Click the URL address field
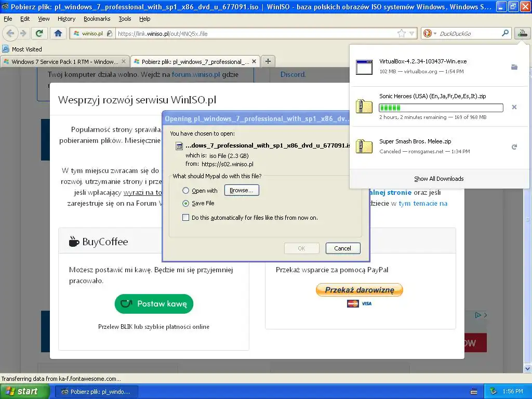 256,33
